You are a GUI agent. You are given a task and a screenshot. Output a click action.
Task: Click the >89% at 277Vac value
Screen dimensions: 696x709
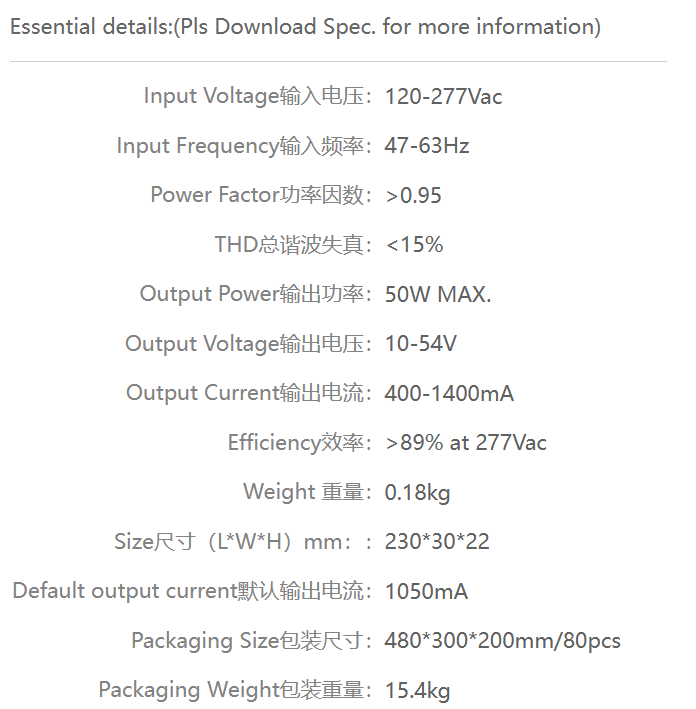466,443
